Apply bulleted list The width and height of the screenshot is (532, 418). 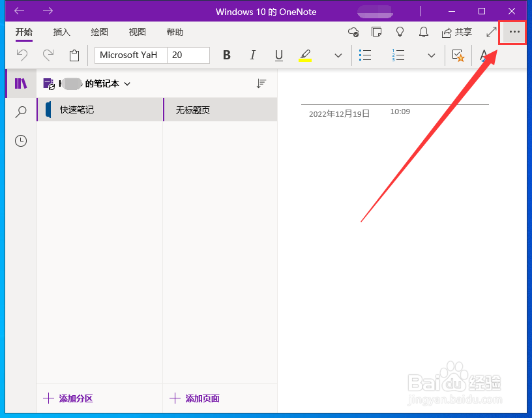pos(365,55)
